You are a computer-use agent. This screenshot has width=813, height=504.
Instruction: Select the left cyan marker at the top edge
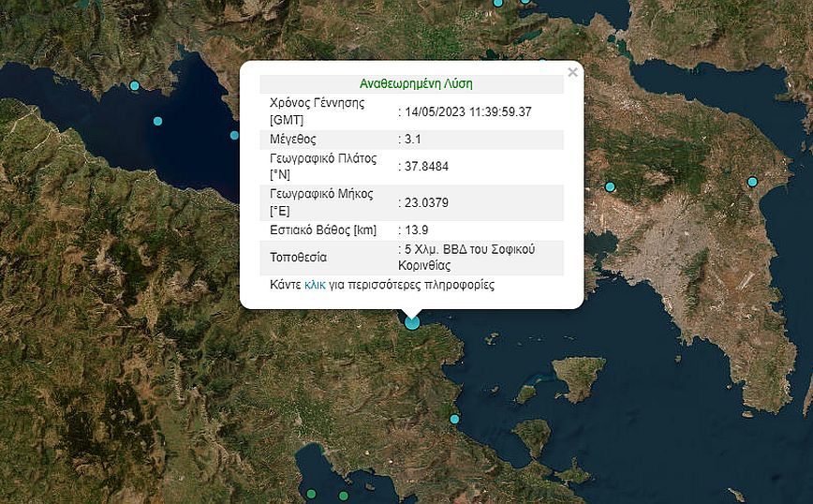pos(498,3)
